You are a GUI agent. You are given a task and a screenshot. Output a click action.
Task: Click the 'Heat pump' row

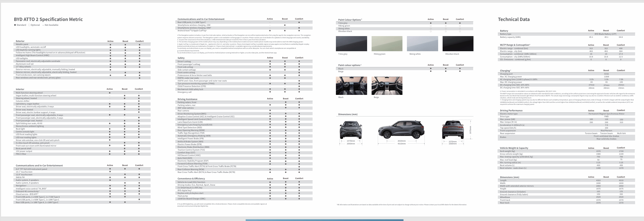[245, 196]
